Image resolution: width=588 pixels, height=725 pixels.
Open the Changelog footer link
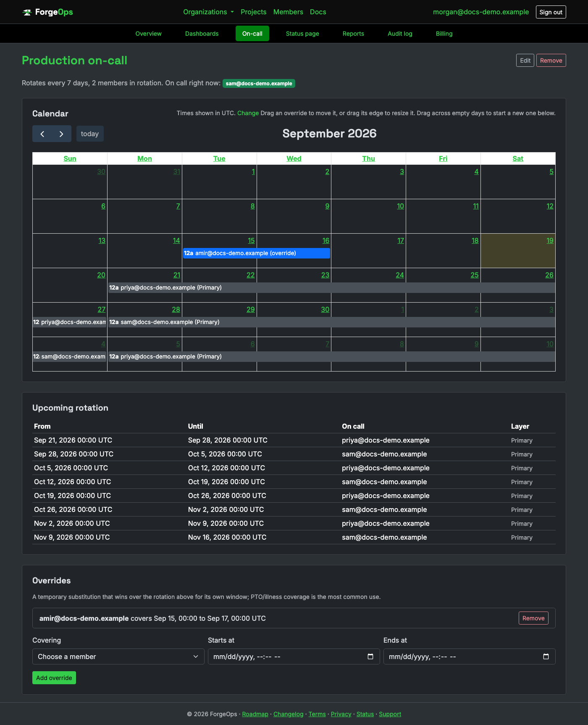pos(288,714)
